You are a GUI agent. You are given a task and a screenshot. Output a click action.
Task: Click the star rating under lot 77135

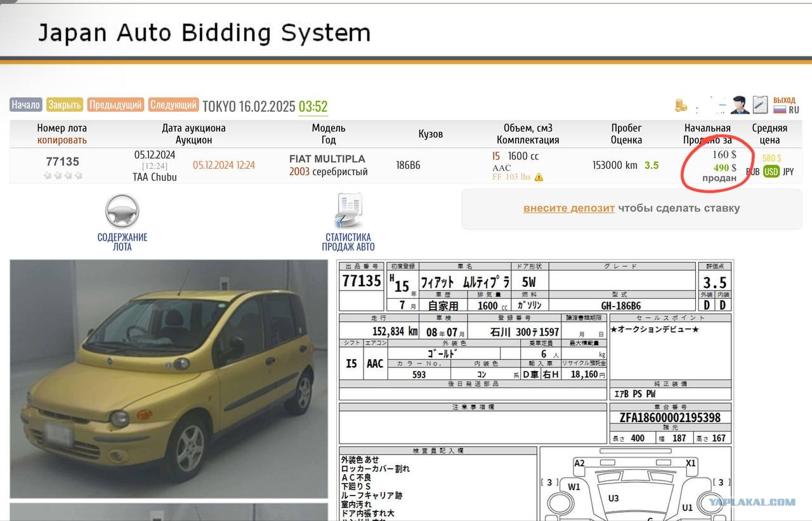[x=63, y=175]
